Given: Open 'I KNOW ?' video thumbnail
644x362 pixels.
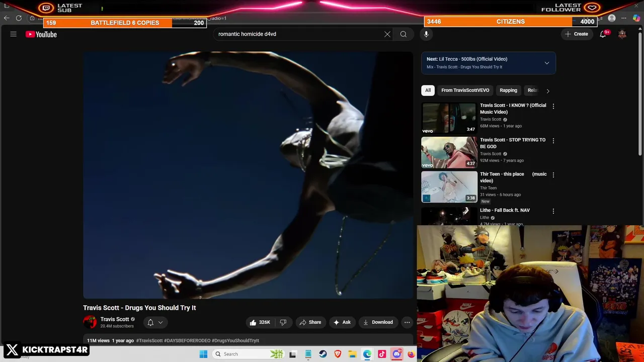Looking at the screenshot, I should (449, 118).
